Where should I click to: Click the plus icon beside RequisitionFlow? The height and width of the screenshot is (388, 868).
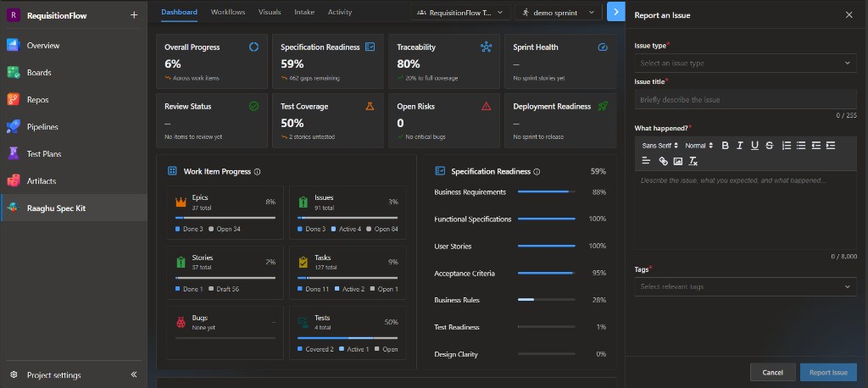(x=134, y=15)
